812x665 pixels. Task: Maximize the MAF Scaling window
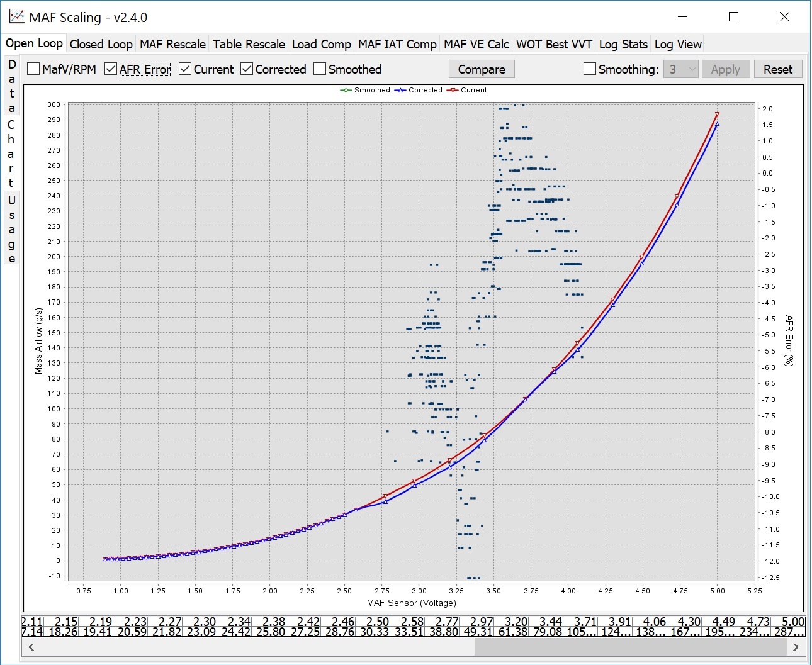tap(733, 17)
